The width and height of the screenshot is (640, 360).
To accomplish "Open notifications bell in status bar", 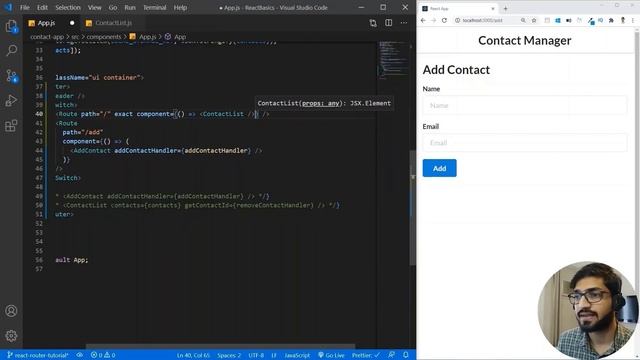I will [406, 355].
